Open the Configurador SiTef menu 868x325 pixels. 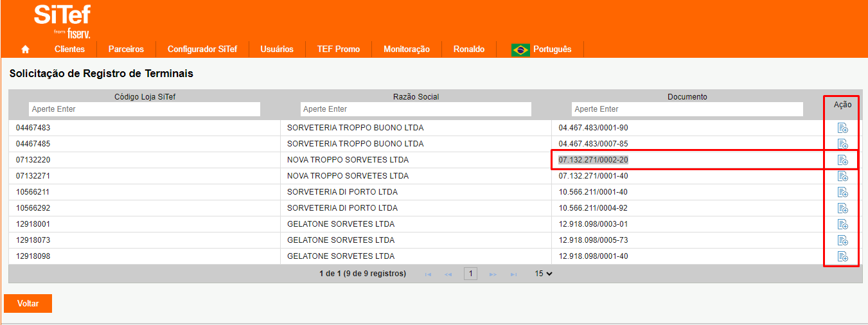(x=202, y=49)
